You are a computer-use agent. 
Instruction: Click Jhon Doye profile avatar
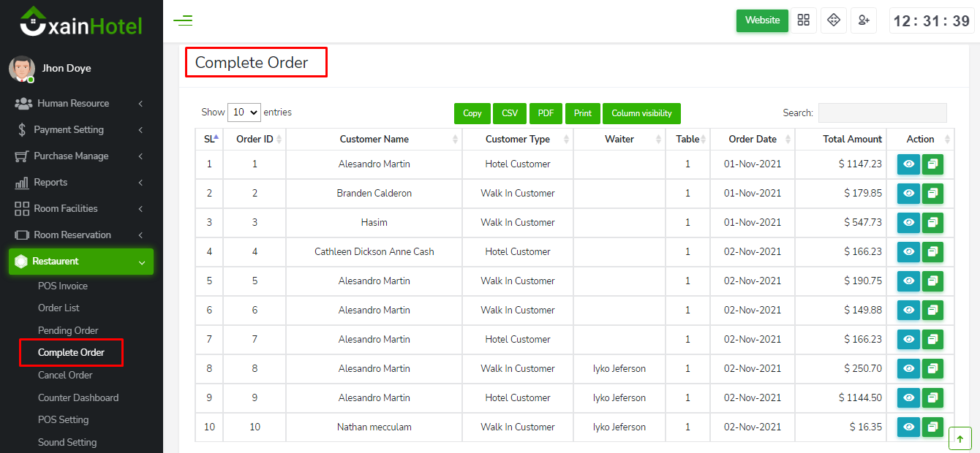pyautogui.click(x=21, y=69)
